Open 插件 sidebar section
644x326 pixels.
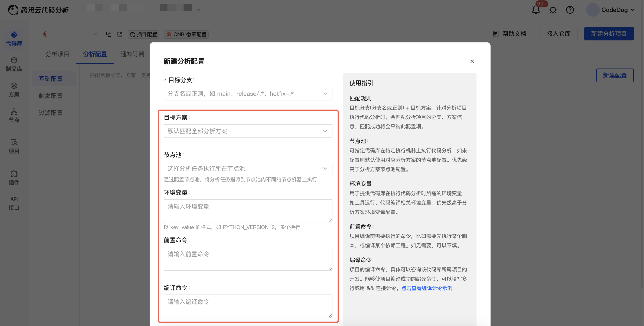click(x=14, y=178)
